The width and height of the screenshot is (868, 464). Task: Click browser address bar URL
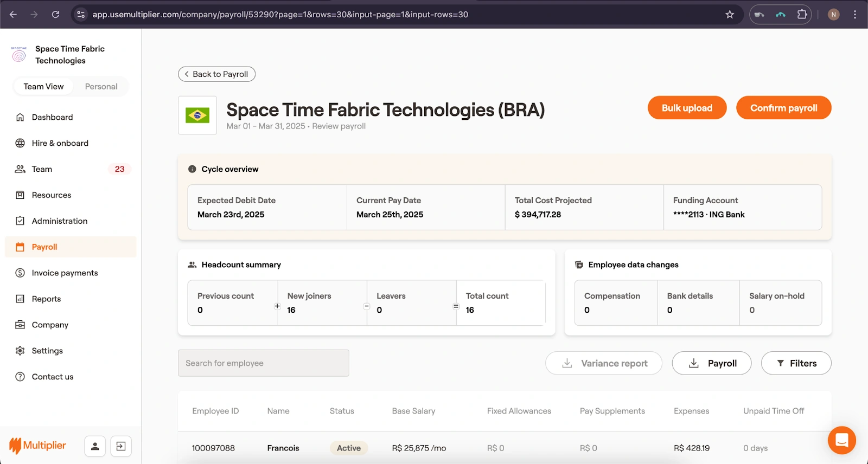pyautogui.click(x=280, y=15)
